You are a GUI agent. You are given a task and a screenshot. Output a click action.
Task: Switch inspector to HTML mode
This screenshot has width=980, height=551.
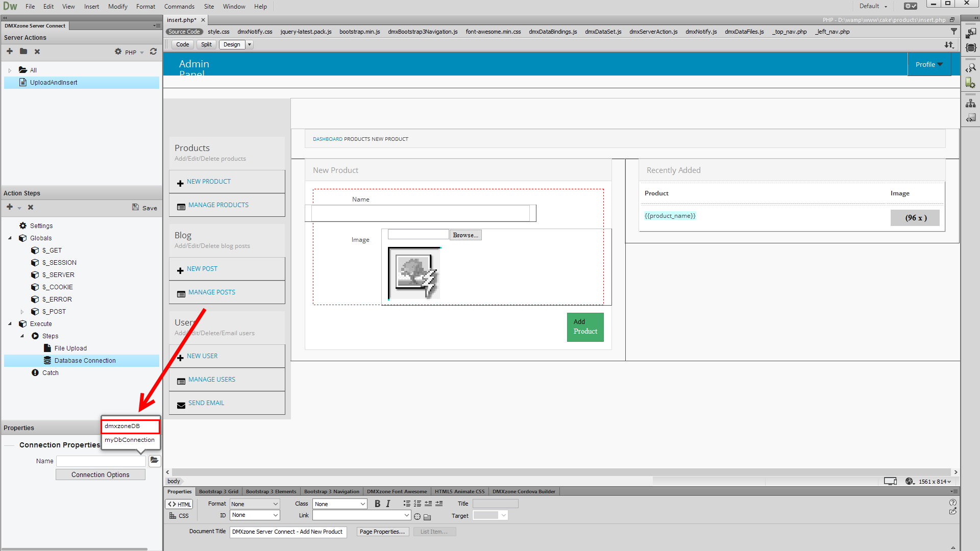179,504
